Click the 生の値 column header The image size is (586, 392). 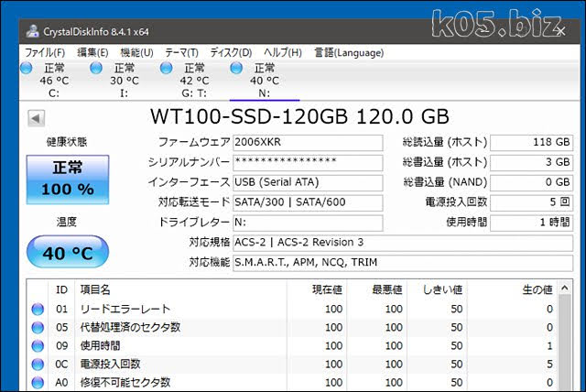point(512,289)
